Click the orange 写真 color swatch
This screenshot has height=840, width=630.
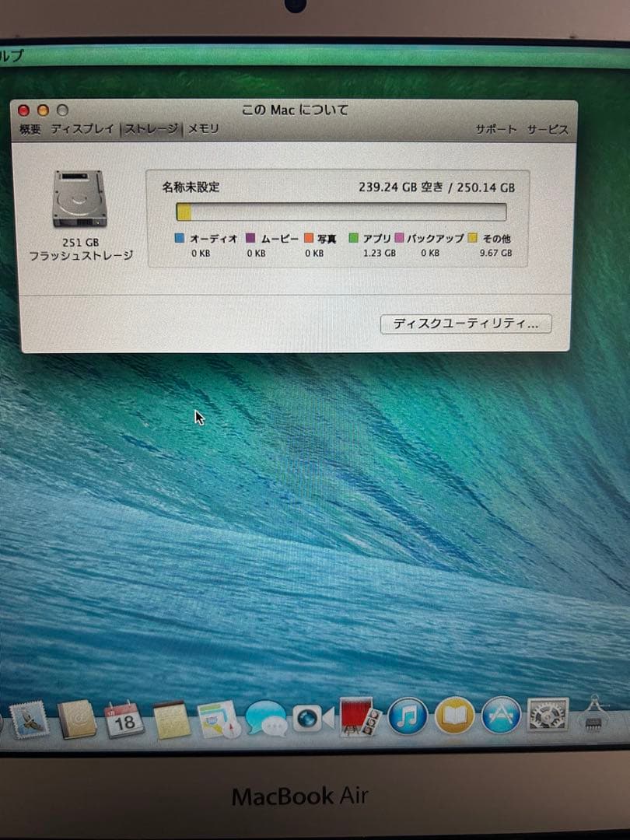click(309, 238)
